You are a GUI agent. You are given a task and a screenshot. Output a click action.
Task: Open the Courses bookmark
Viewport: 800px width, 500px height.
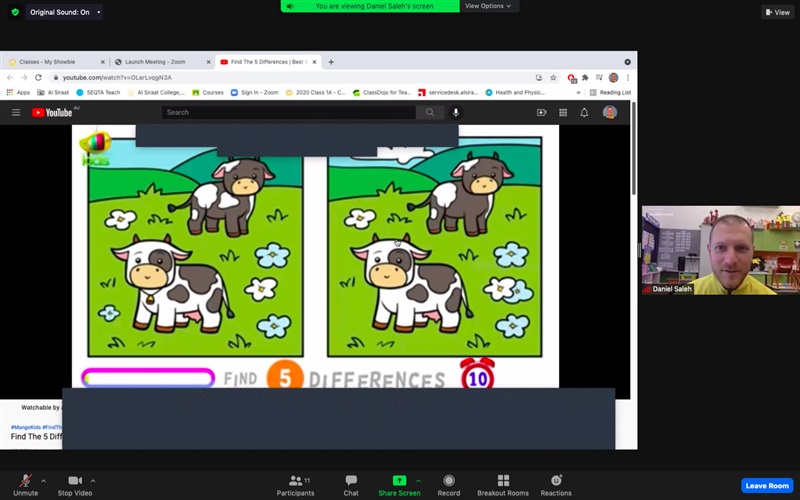208,92
